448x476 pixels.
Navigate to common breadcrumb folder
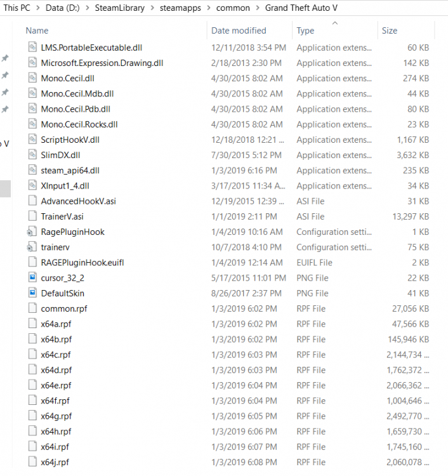[x=233, y=8]
